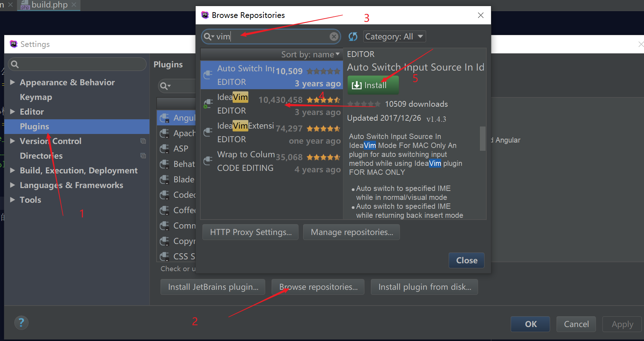This screenshot has height=341, width=644.
Task: Click the IdeaVimExtension plugin icon
Action: coord(208,132)
